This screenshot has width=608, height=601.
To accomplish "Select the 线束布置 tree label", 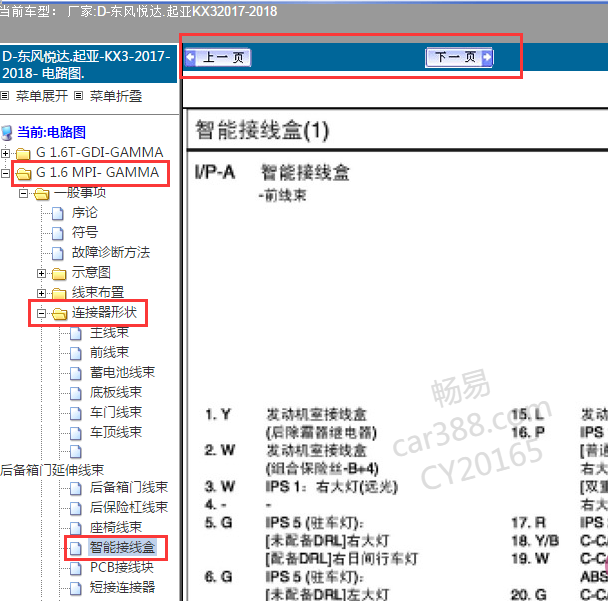I will (98, 292).
